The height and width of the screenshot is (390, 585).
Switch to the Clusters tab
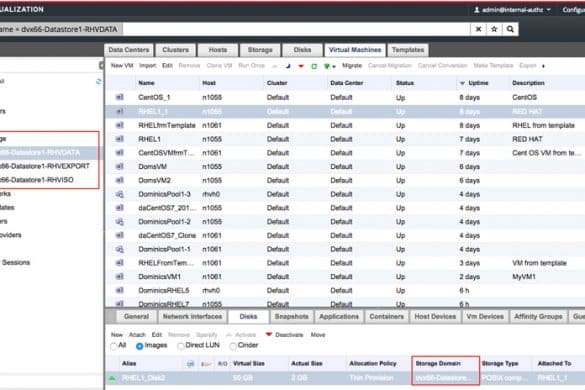click(175, 50)
